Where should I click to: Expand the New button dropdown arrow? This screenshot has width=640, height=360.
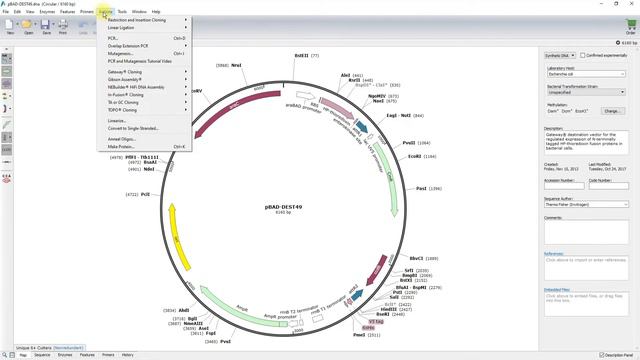[x=17, y=24]
